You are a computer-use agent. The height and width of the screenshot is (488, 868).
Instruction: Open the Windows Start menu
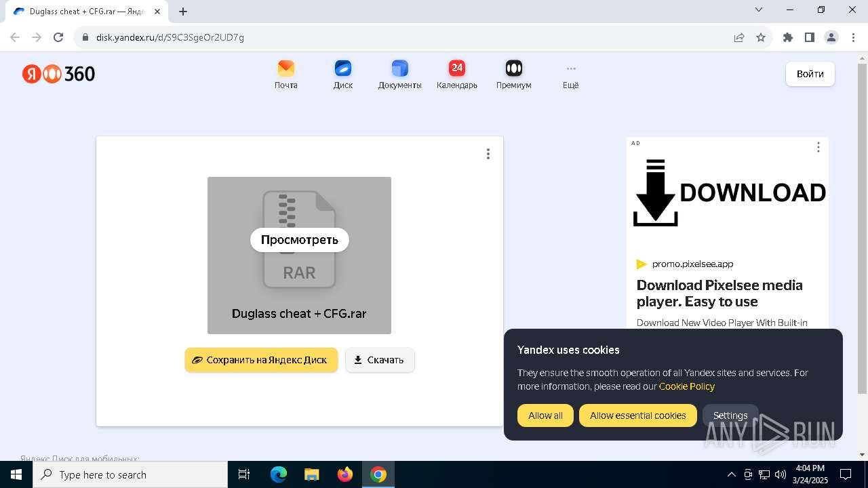click(16, 474)
